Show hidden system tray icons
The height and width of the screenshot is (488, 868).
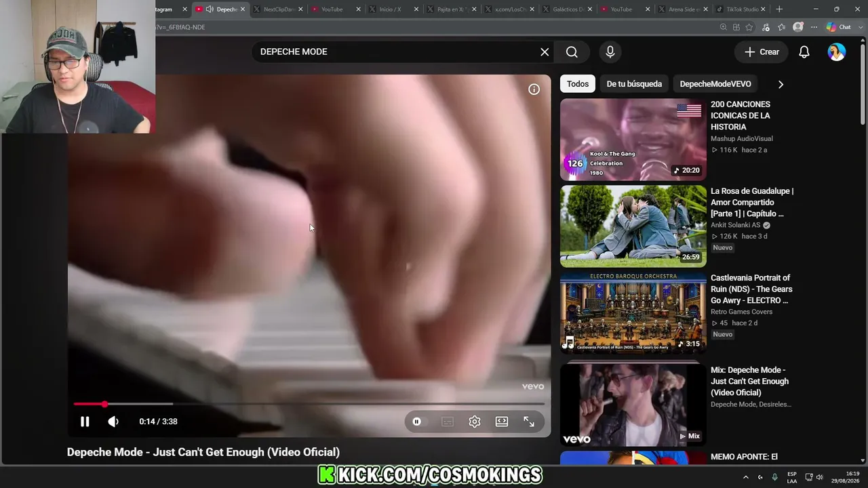(746, 477)
